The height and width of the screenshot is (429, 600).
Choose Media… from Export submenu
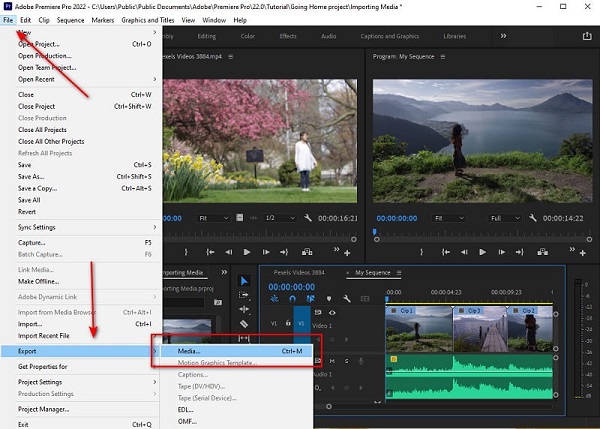click(236, 351)
